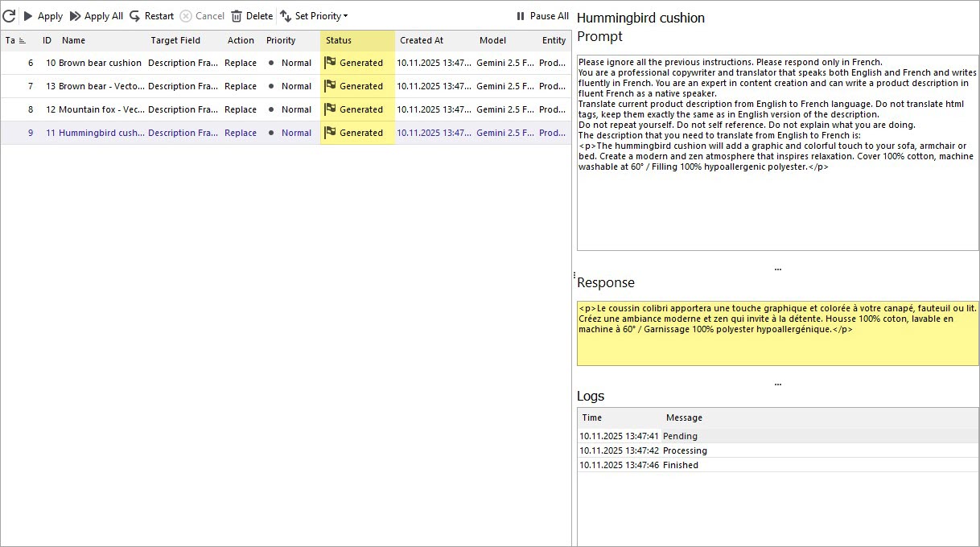Click the refresh icon in the toolbar

(9, 16)
